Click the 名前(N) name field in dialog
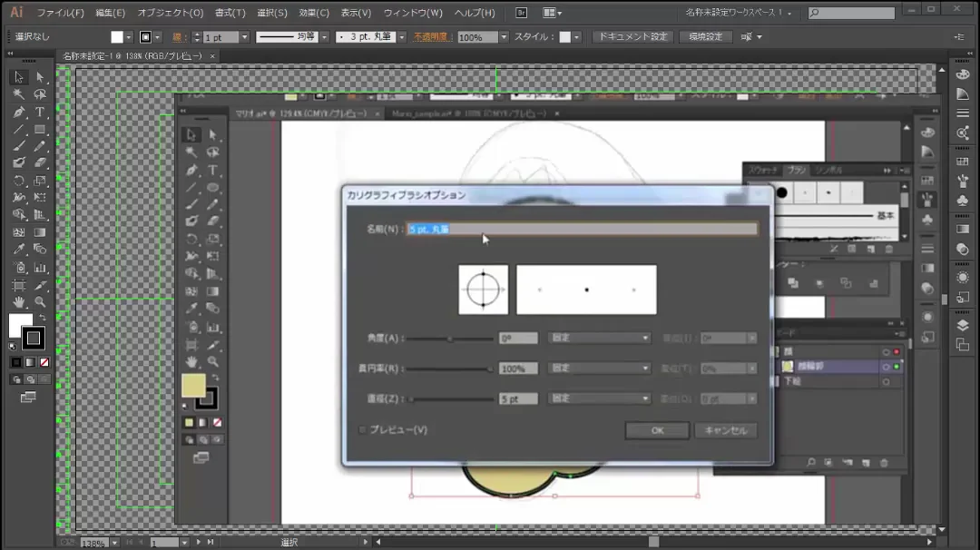Viewport: 980px width, 550px height. click(x=582, y=230)
